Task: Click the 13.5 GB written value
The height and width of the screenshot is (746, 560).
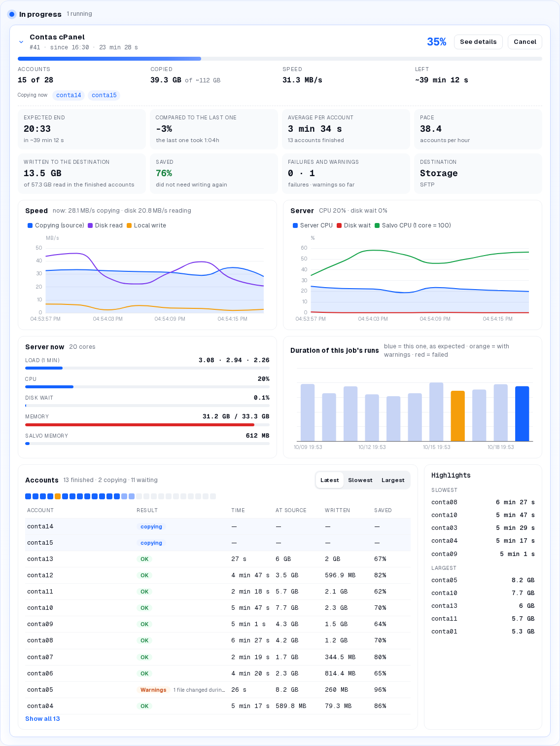Action: [42, 173]
